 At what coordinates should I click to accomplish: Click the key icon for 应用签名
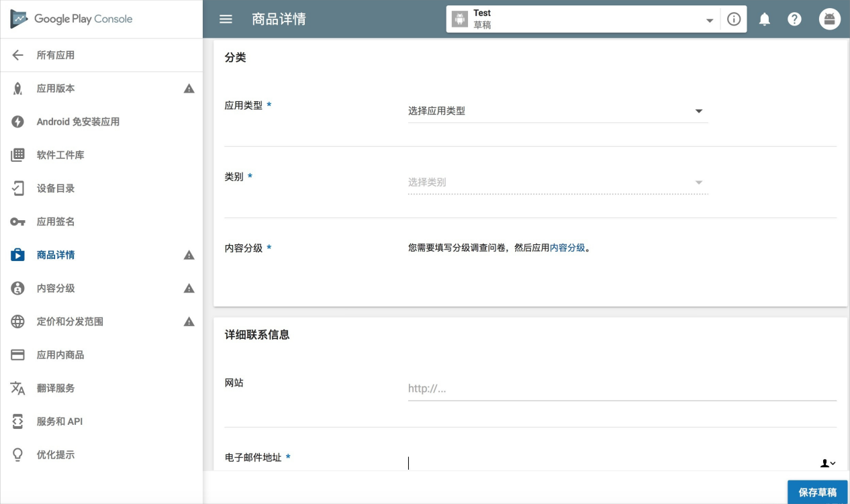(18, 222)
